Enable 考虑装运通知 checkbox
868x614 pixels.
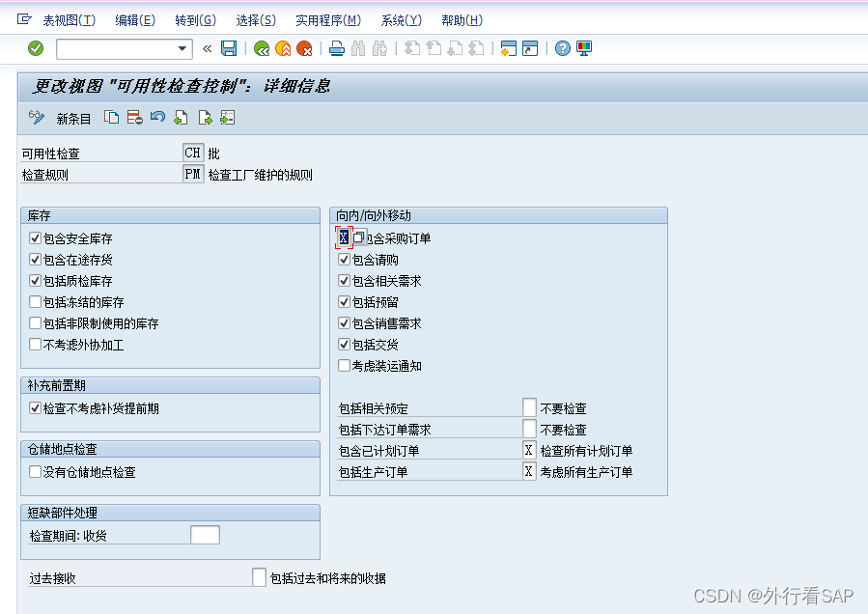(x=344, y=366)
